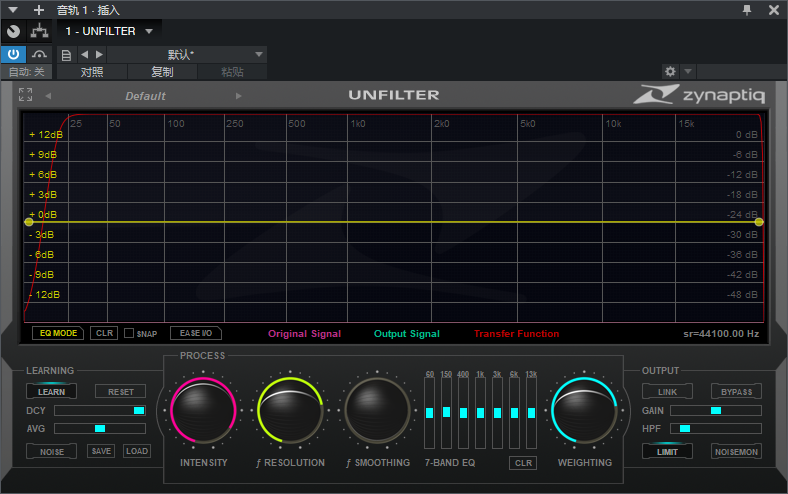Viewport: 788px width, 494px height.
Task: Click the 粘贴 paste button
Action: click(x=232, y=72)
